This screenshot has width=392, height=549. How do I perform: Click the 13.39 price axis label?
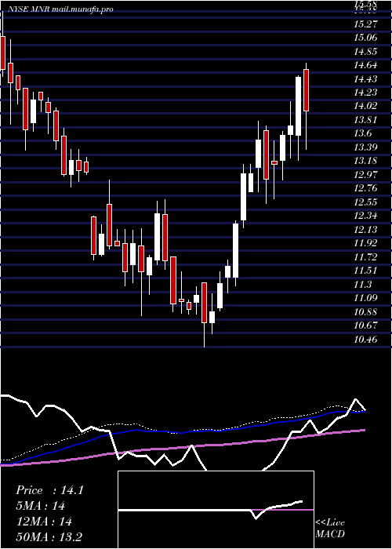pos(366,147)
